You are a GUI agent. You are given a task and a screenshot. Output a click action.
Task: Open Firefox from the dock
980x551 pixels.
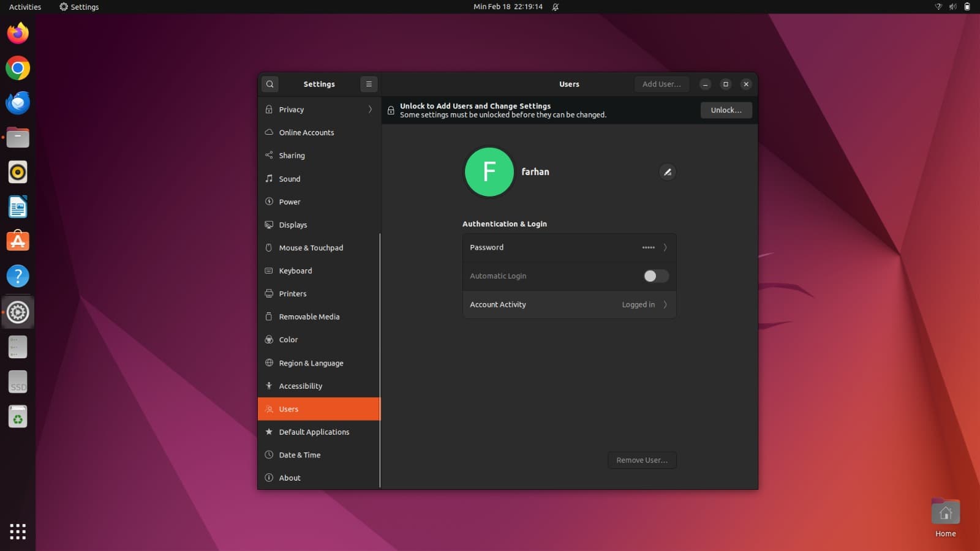[x=18, y=33]
